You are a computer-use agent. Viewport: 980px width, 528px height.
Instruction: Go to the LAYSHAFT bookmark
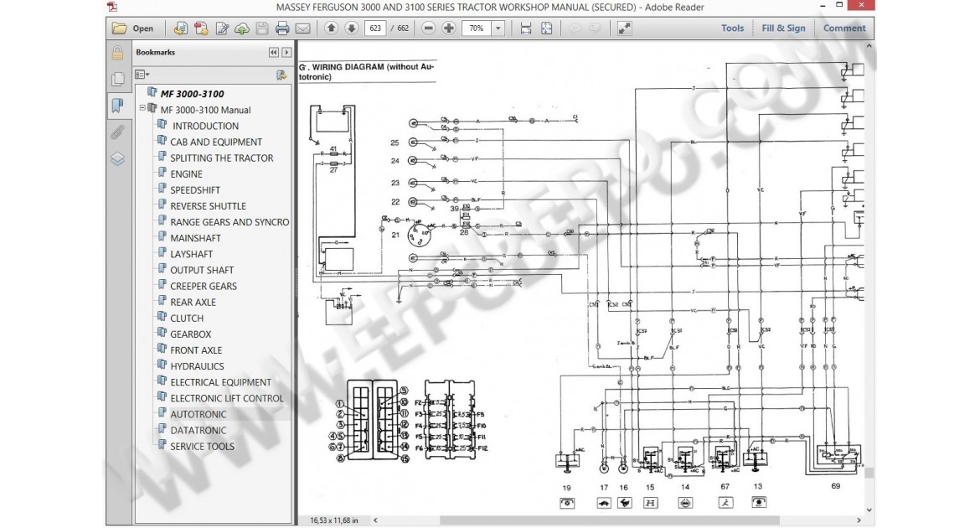click(191, 254)
